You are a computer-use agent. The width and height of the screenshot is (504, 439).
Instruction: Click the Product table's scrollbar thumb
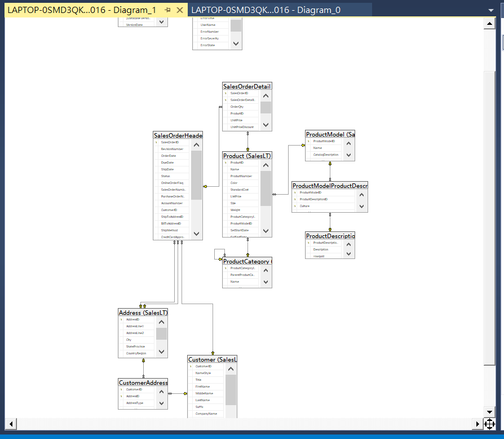pos(266,188)
